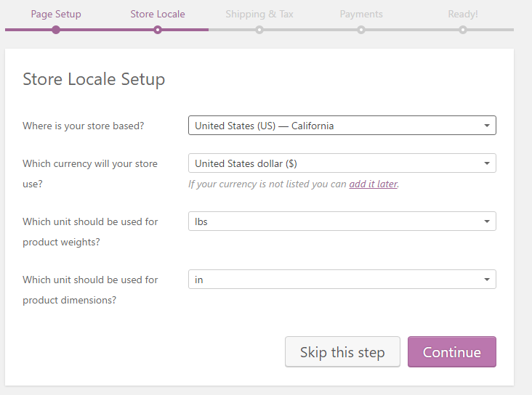Open the Payments step label

361,15
